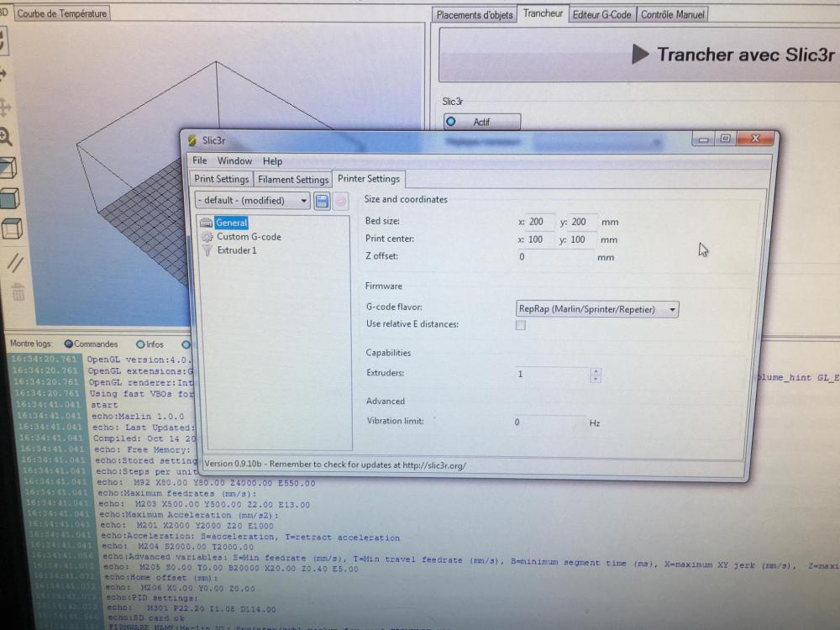The height and width of the screenshot is (630, 840).
Task: Close the Slic3r window with the red X
Action: (x=755, y=139)
